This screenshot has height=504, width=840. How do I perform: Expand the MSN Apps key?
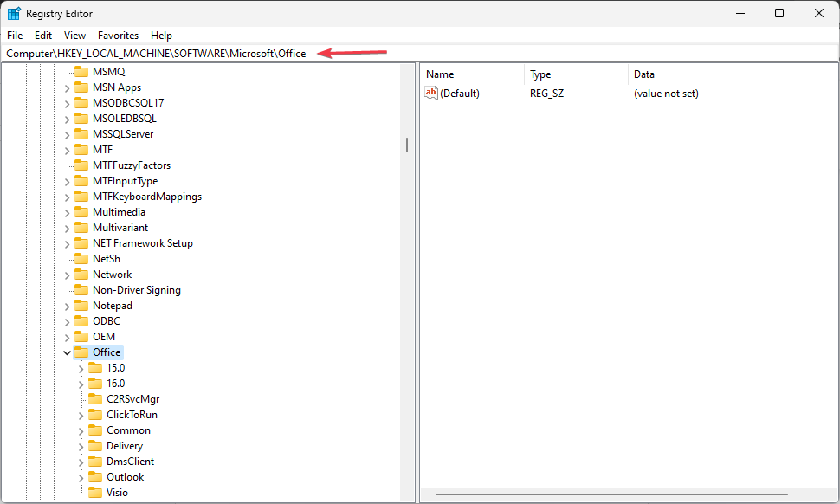click(x=67, y=87)
